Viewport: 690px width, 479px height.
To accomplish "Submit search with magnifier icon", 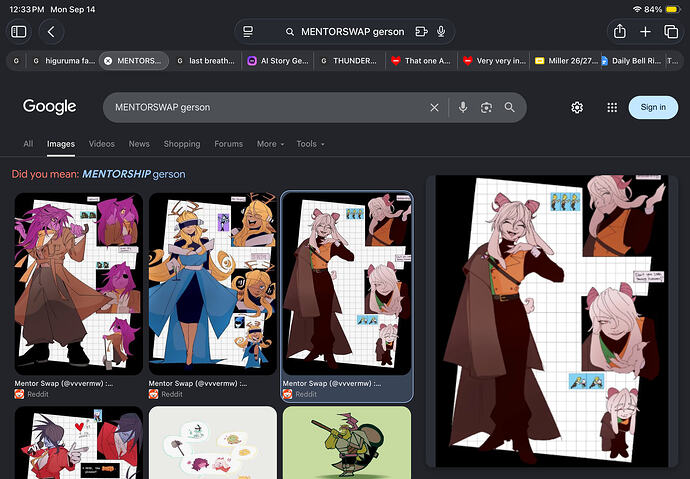I will [x=510, y=107].
